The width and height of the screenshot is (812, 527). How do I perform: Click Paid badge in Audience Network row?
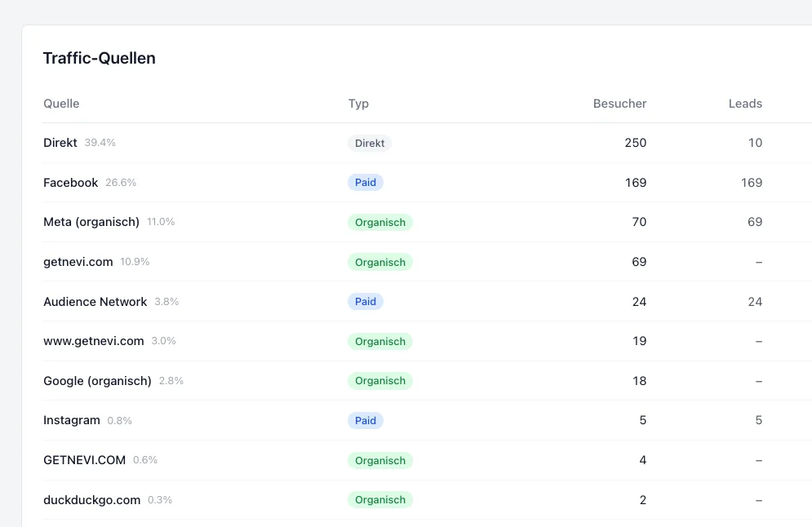366,302
